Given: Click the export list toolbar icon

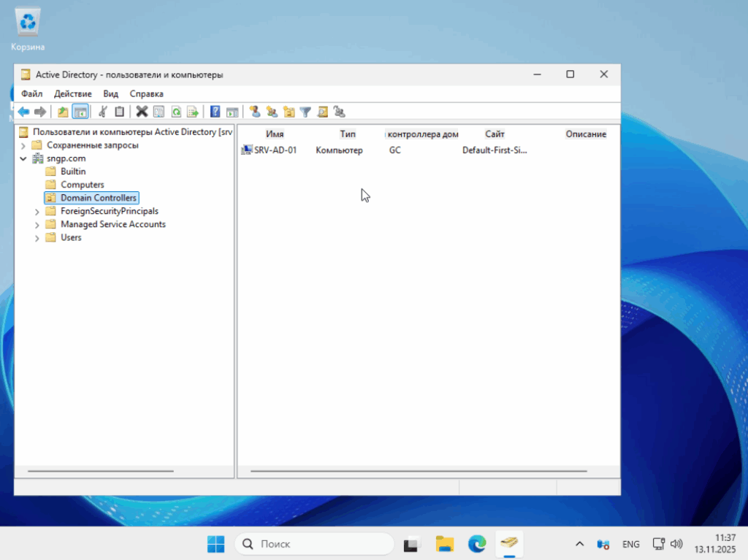Looking at the screenshot, I should pos(194,111).
